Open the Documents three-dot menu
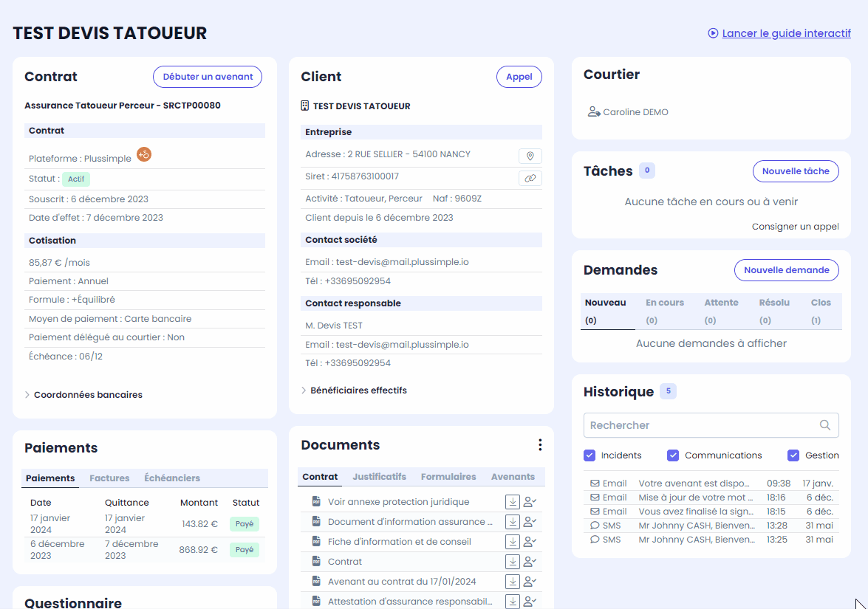 (x=540, y=444)
